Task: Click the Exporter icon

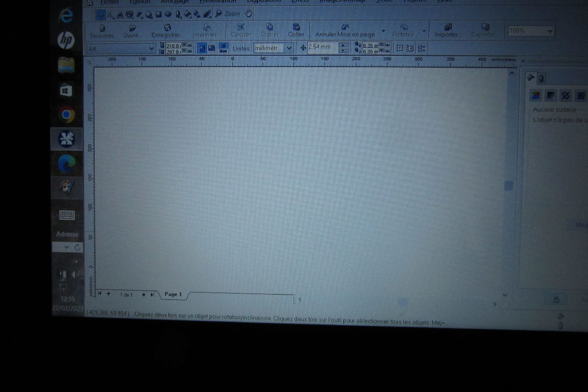Action: coord(485,27)
